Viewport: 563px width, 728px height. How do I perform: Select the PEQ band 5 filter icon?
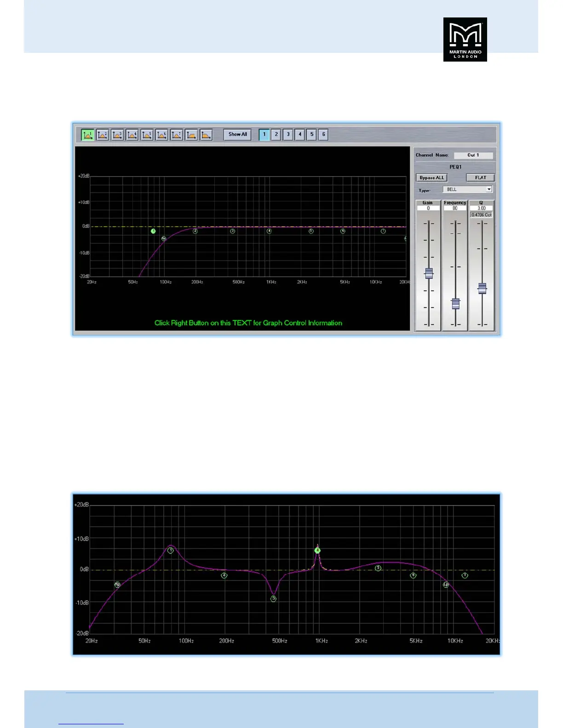pos(147,135)
